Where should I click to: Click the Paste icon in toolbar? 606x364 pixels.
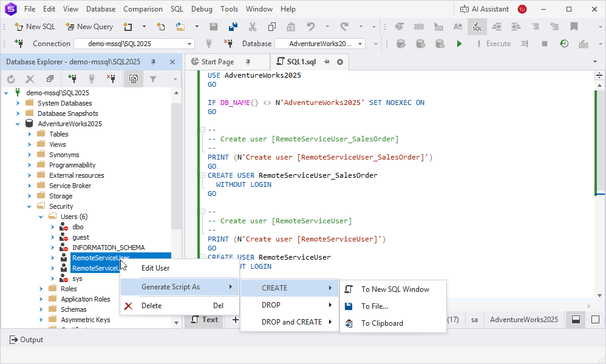[291, 27]
